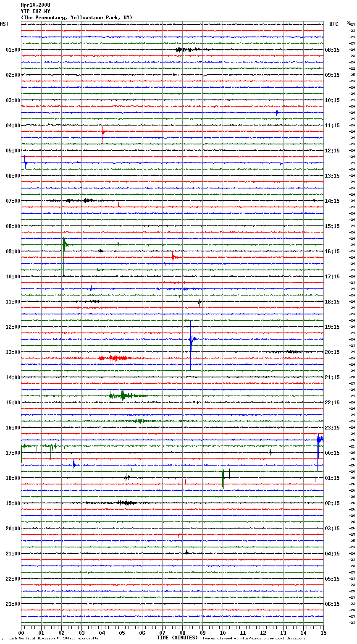Screen dimensions: 357x644
Task: Click the 'TIME (MINUTES)' axis title
Action: coord(177,638)
